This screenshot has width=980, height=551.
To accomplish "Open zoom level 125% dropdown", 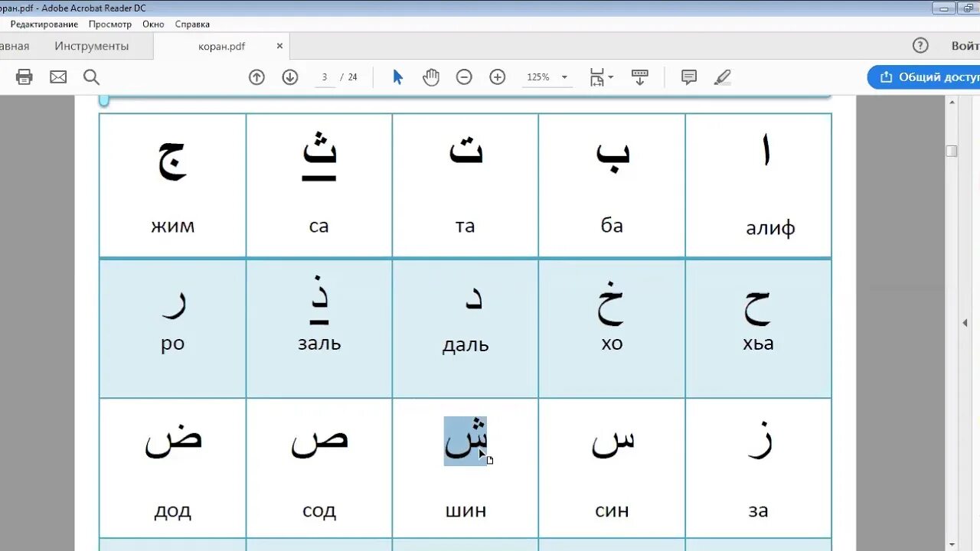I will [x=547, y=77].
